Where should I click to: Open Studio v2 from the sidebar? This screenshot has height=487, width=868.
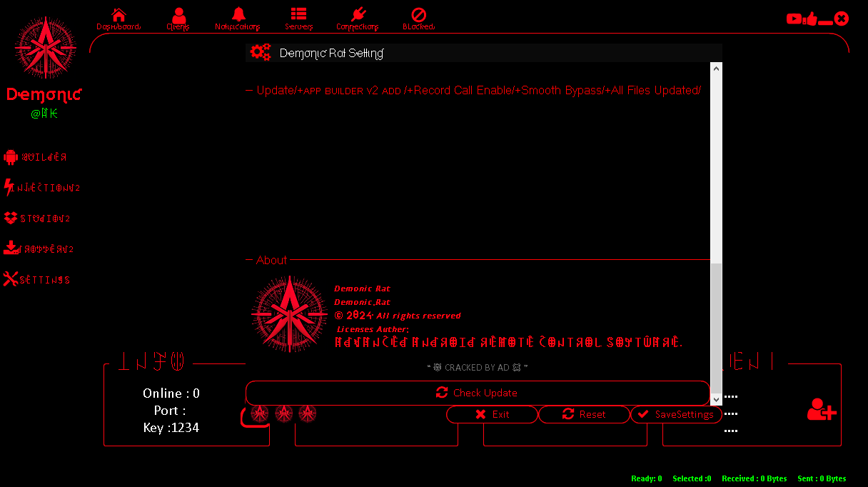pos(10,218)
